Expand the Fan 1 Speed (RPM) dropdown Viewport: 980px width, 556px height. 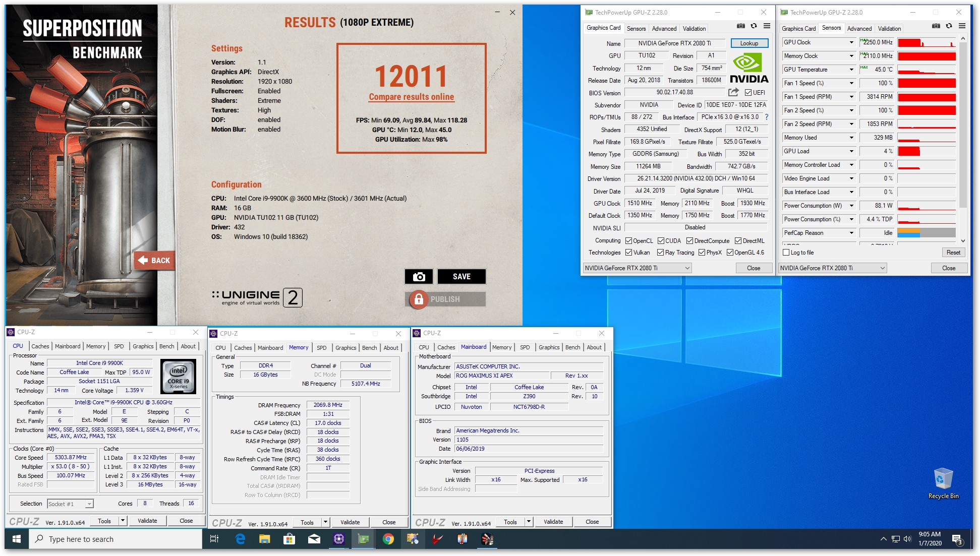pyautogui.click(x=851, y=97)
